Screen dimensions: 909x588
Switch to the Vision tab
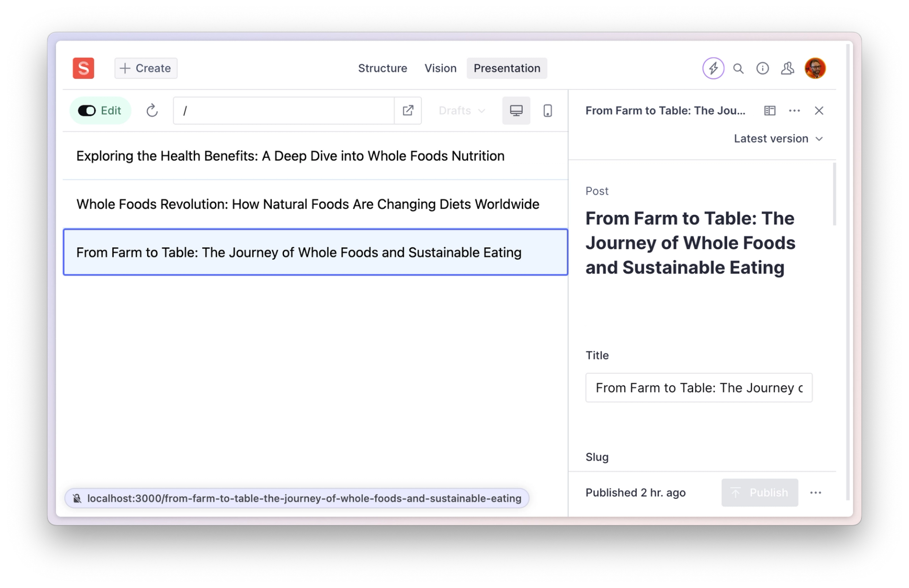pos(440,68)
